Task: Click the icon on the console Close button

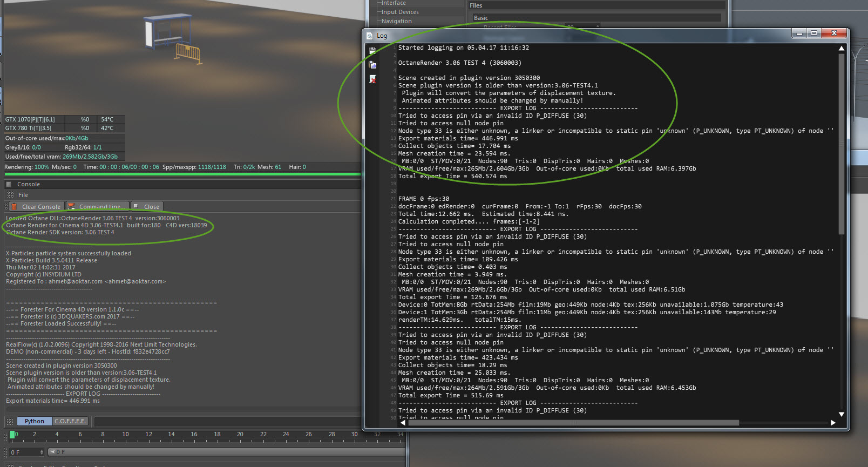Action: click(136, 206)
